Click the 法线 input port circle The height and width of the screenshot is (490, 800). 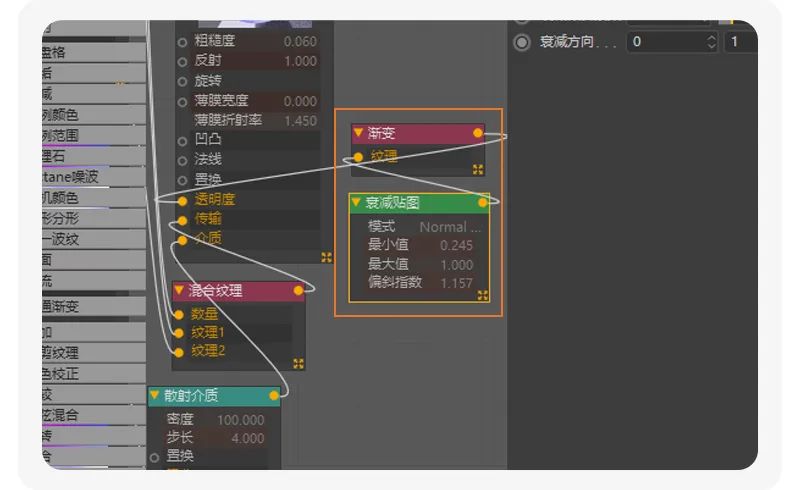[x=182, y=161]
